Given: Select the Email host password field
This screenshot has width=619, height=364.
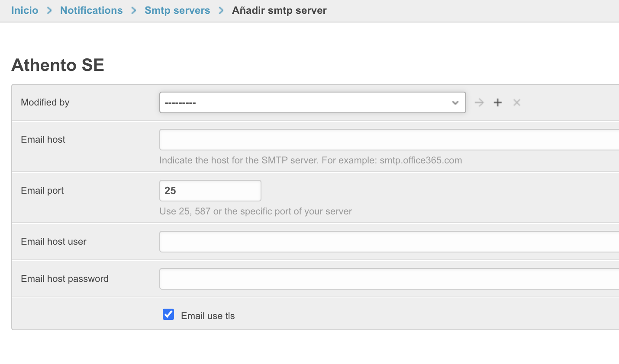Looking at the screenshot, I should pyautogui.click(x=389, y=279).
